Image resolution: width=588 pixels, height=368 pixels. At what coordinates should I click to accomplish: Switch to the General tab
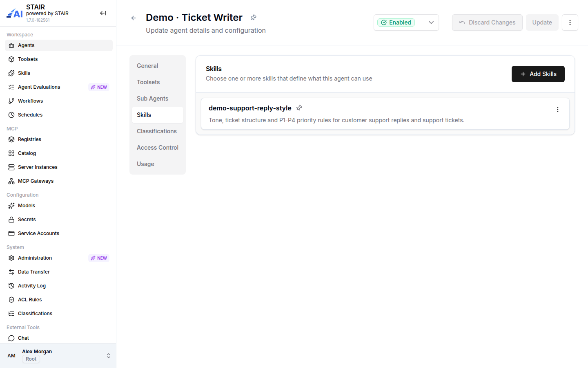[x=158, y=66]
